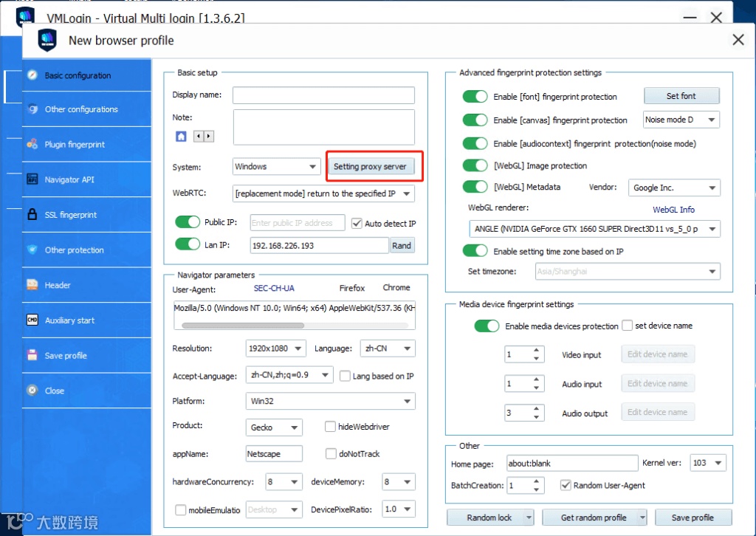Expand the WebGL renderer dropdown
The height and width of the screenshot is (536, 756).
click(x=595, y=229)
